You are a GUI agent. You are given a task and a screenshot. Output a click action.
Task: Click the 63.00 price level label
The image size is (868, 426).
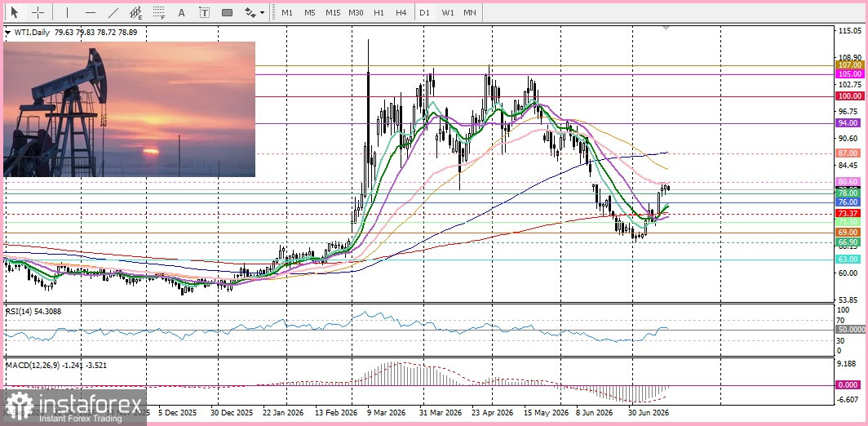click(848, 260)
